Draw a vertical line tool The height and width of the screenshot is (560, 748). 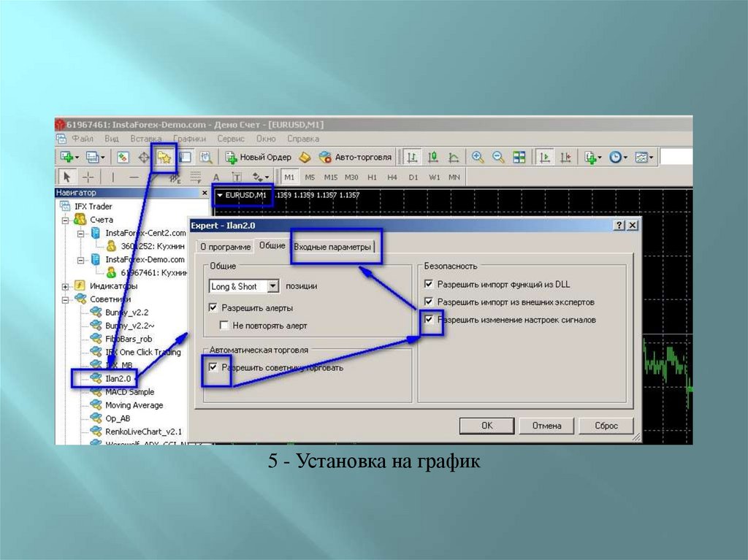pyautogui.click(x=113, y=177)
